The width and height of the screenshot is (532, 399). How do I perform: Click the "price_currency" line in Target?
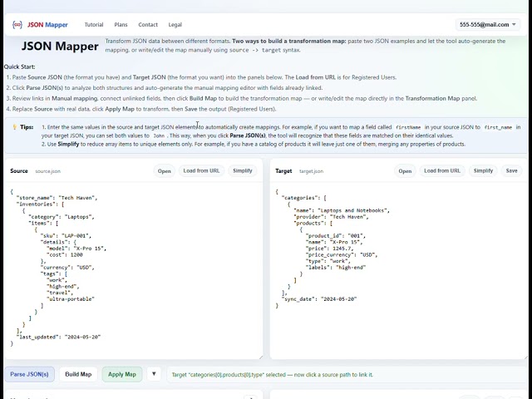342,255
